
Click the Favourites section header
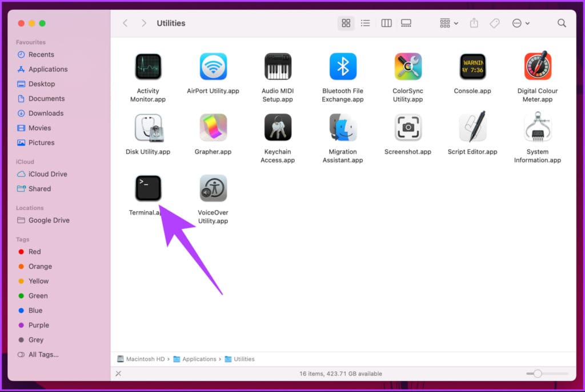31,42
